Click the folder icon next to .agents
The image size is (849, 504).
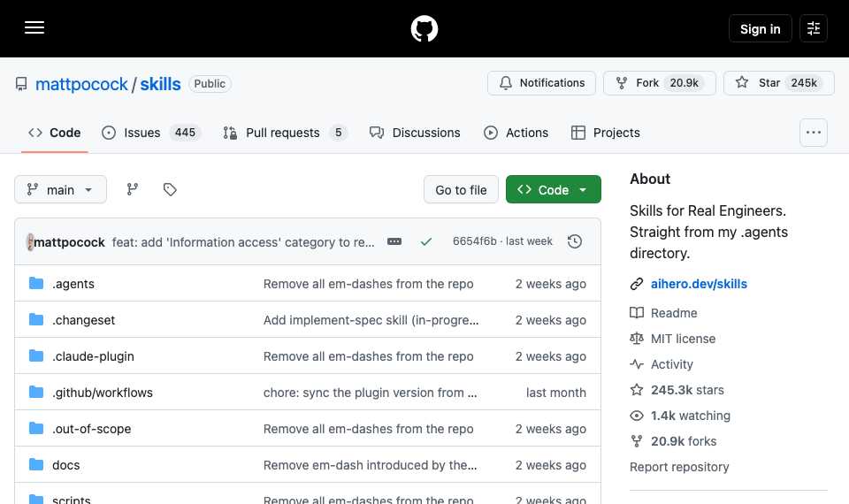36,283
